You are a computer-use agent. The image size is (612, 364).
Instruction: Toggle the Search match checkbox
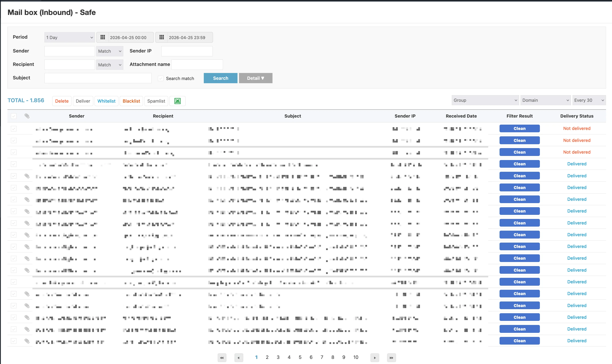(161, 79)
